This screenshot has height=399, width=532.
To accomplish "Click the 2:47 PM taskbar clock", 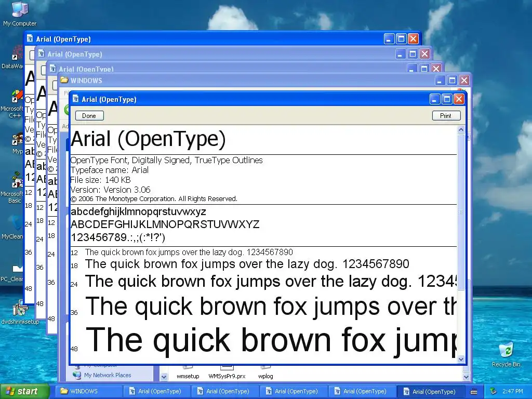I will pyautogui.click(x=512, y=391).
